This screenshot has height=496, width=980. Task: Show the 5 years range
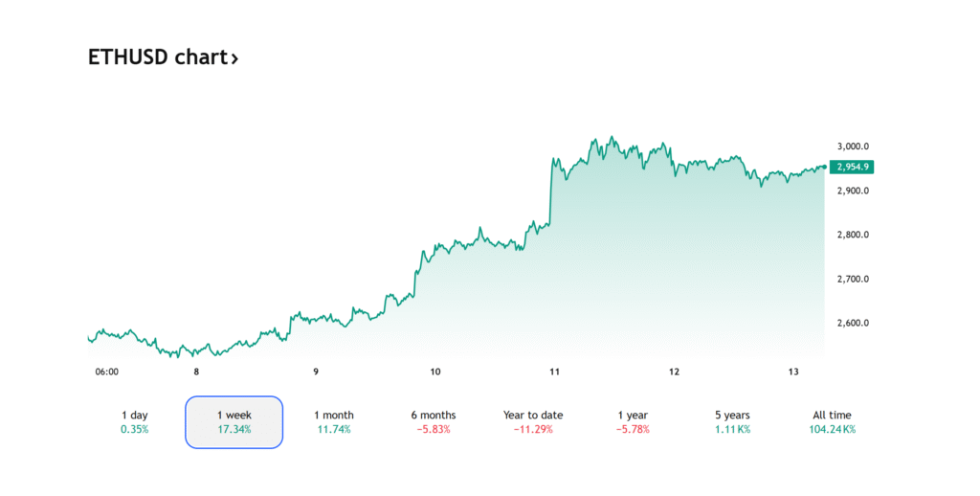(732, 421)
